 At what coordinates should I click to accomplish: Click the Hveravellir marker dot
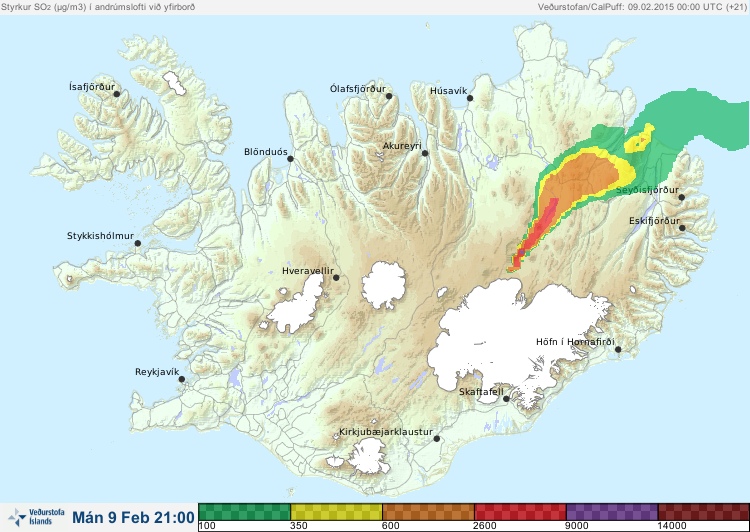[336, 277]
